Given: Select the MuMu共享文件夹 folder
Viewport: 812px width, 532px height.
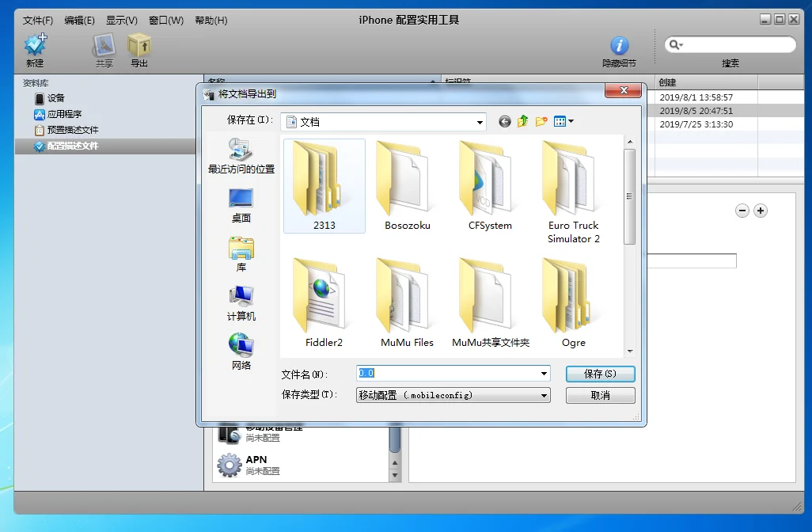Looking at the screenshot, I should 490,303.
